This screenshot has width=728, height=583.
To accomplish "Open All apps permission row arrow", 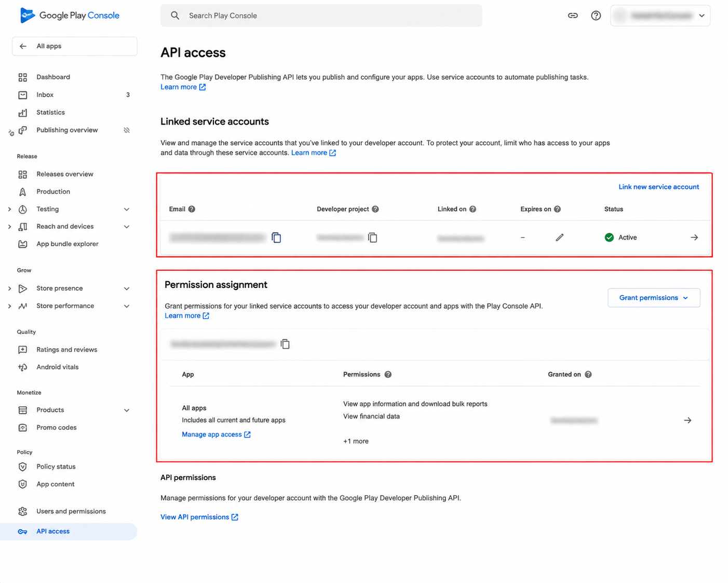I will click(687, 420).
